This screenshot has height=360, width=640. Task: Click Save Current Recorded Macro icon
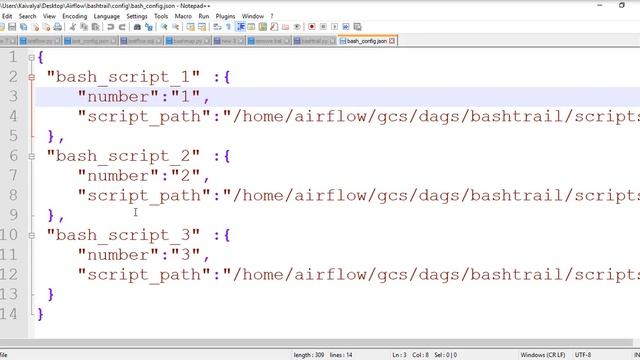(358, 27)
